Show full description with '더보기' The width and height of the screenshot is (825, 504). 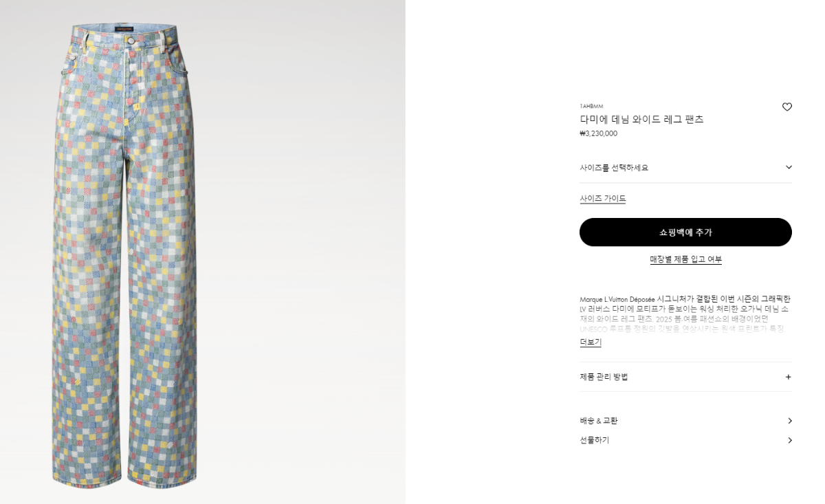click(591, 342)
